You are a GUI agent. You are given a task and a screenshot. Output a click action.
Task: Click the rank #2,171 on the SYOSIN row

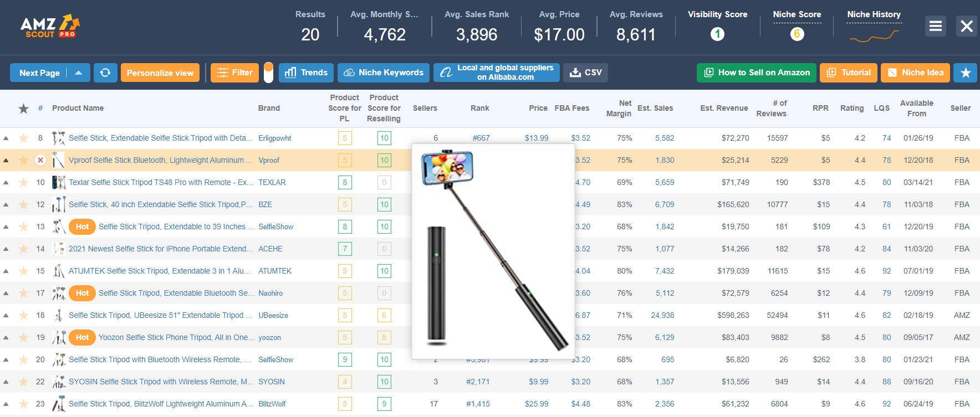[478, 382]
